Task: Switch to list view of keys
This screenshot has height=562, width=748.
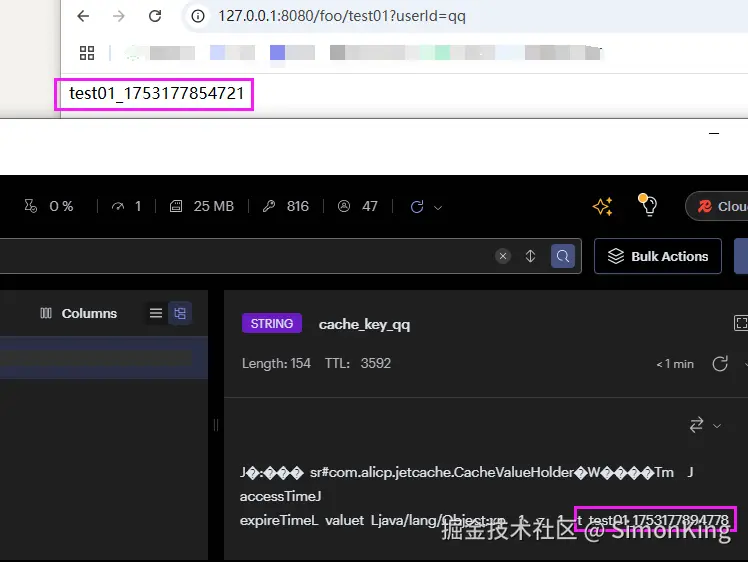Action: tap(156, 313)
